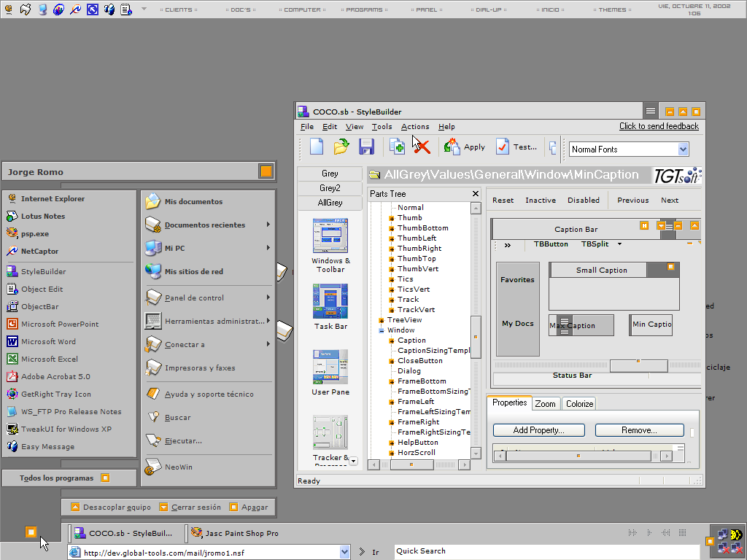
Task: Click the Remove... button
Action: pyautogui.click(x=639, y=430)
